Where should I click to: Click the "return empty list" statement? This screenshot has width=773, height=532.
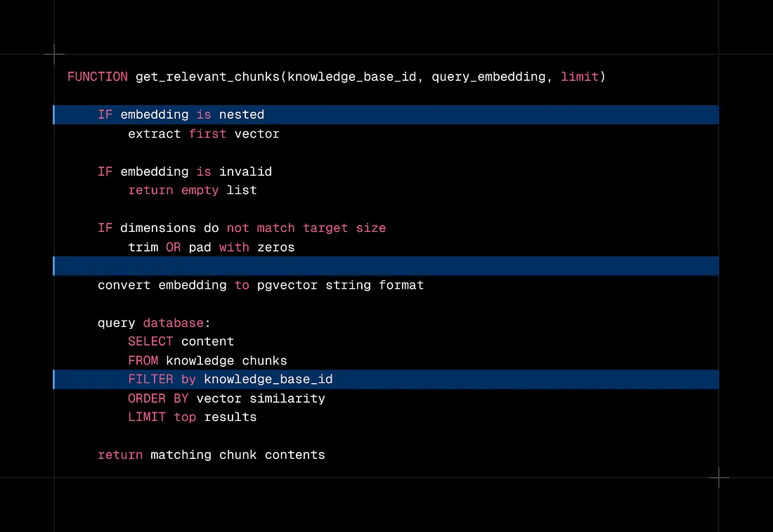[192, 190]
